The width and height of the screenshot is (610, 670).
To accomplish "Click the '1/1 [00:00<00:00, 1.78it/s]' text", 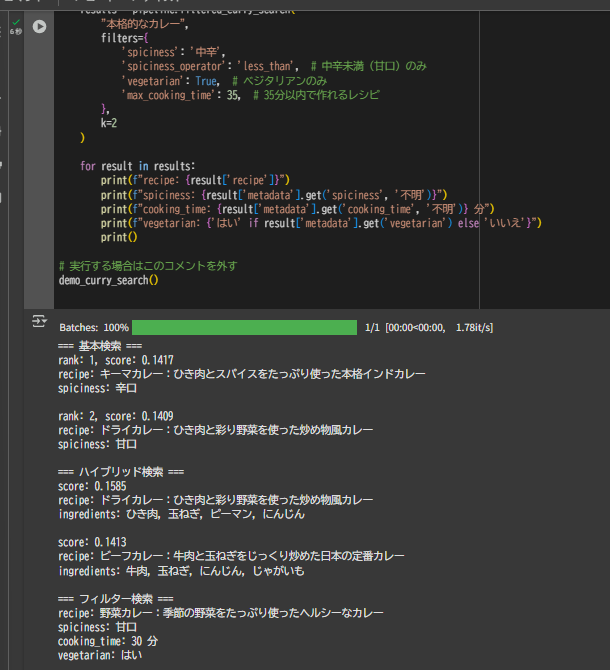I will 429,328.
